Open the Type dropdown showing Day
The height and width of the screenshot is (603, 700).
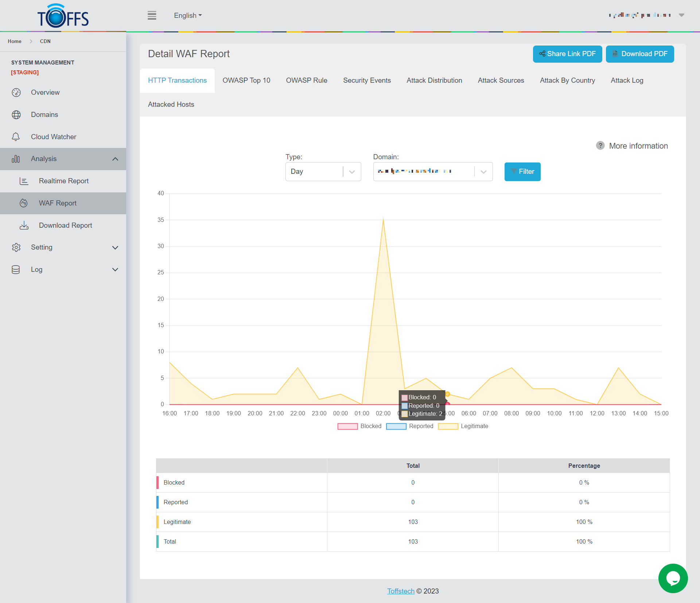[x=323, y=172]
